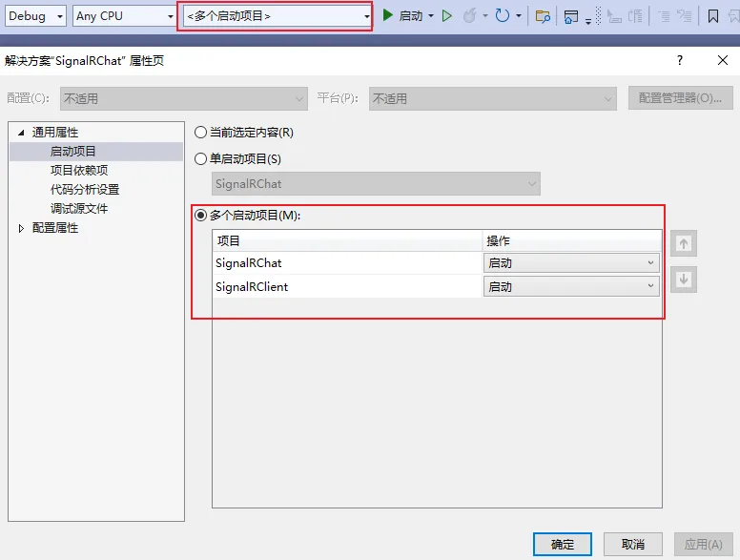Start without debugging using outlined green arrow
This screenshot has height=560, width=740.
[446, 16]
